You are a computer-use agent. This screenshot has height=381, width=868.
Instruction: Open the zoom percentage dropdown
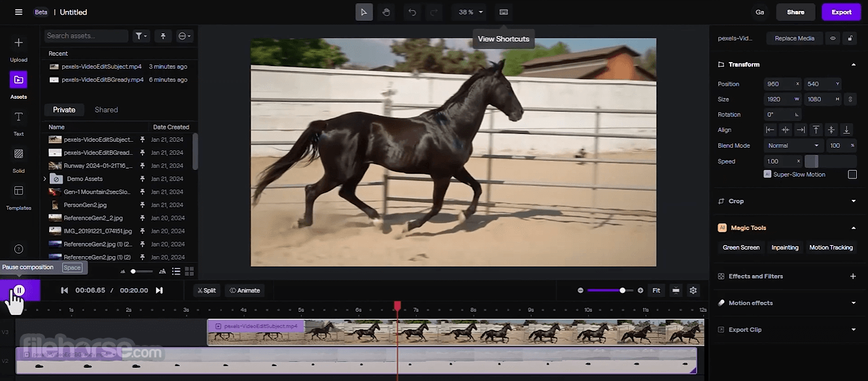pos(469,12)
